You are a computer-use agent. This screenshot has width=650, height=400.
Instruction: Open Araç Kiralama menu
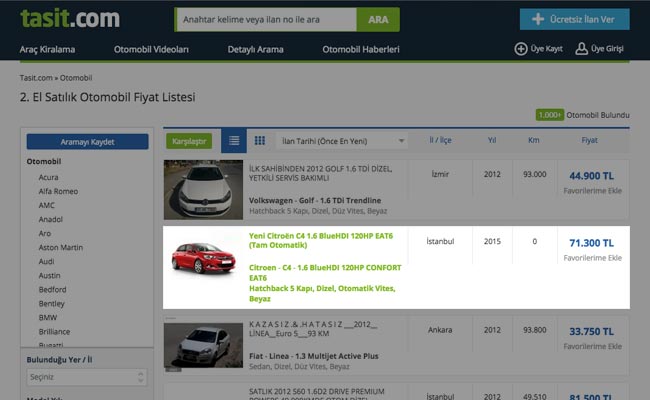click(47, 49)
